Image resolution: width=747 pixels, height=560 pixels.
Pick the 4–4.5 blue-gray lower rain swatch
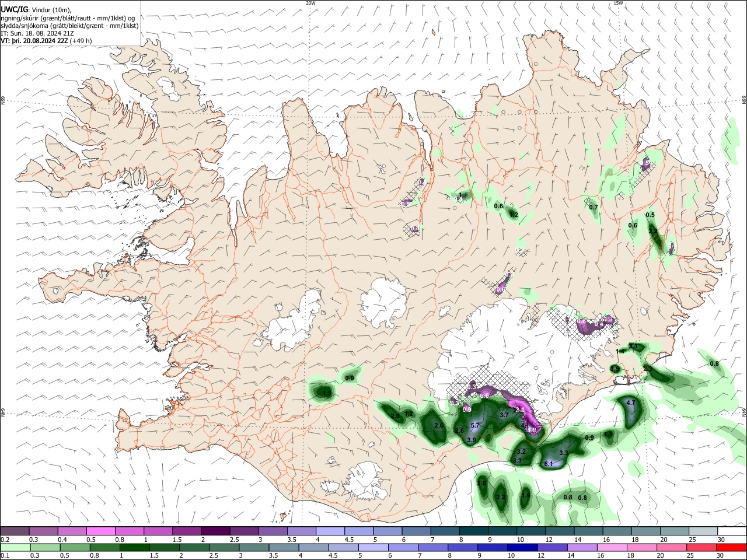313,548
